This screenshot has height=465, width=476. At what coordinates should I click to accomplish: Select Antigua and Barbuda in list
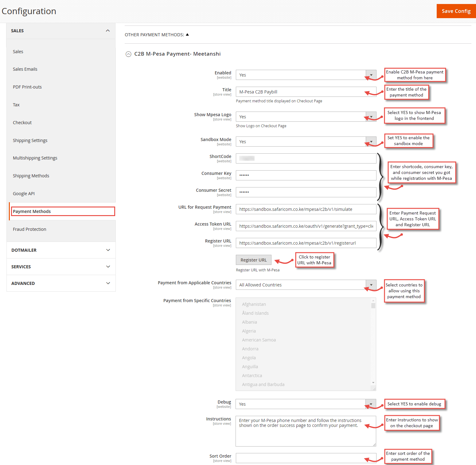pos(263,384)
